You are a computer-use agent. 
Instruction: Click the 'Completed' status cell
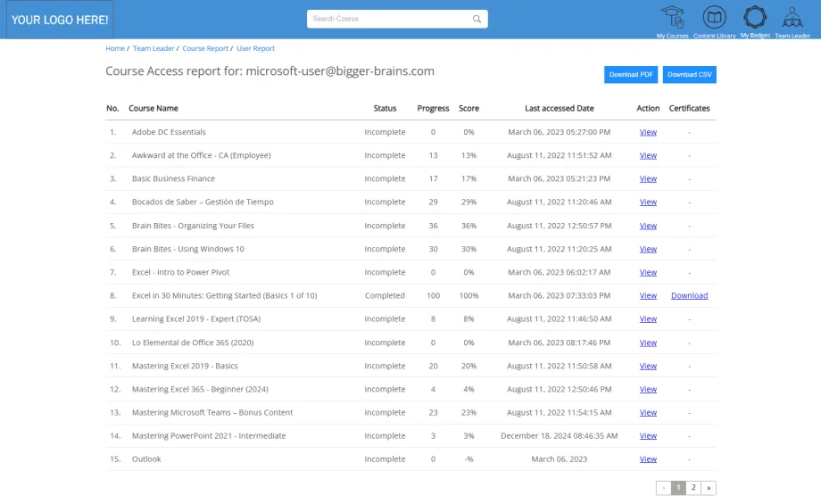point(385,295)
